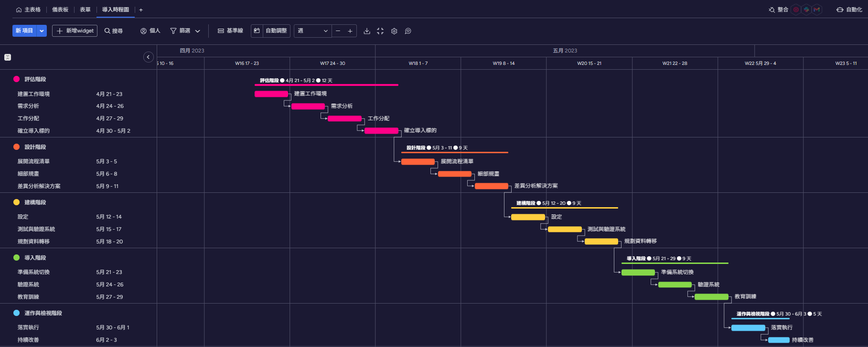Click the pink color dot of 評估階段
Screen dimensions: 868x347
click(x=17, y=79)
